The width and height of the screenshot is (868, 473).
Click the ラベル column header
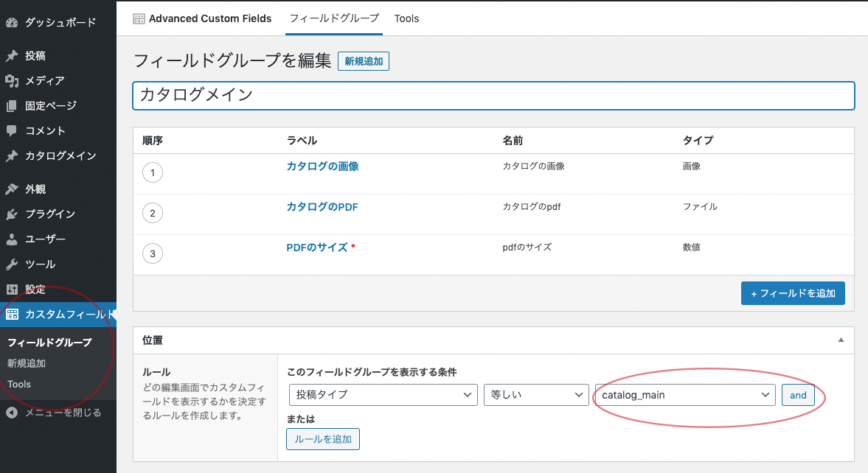point(302,141)
